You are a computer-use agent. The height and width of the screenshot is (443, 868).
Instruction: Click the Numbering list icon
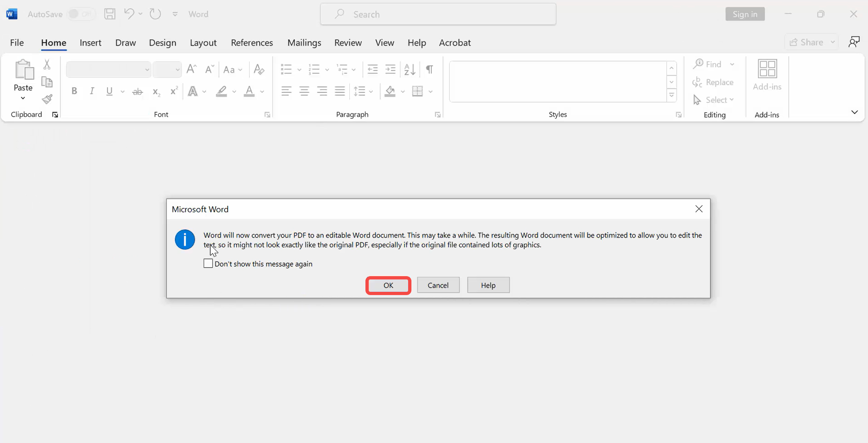(x=314, y=69)
